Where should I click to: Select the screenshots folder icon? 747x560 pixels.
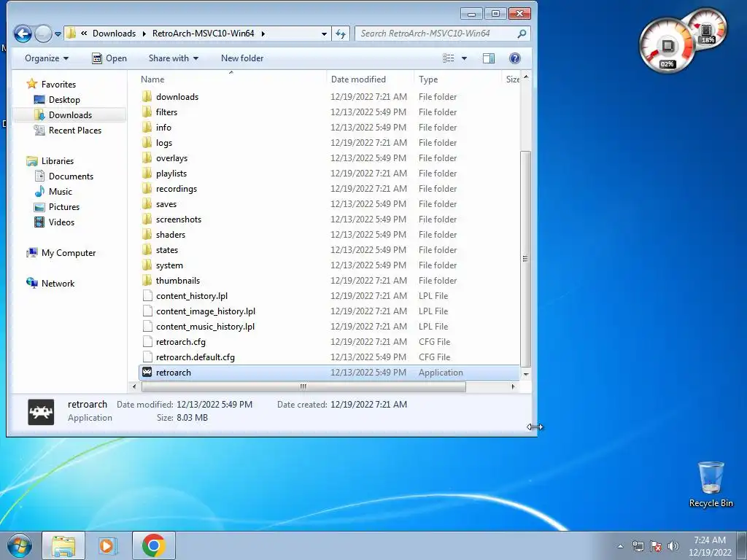click(x=147, y=219)
